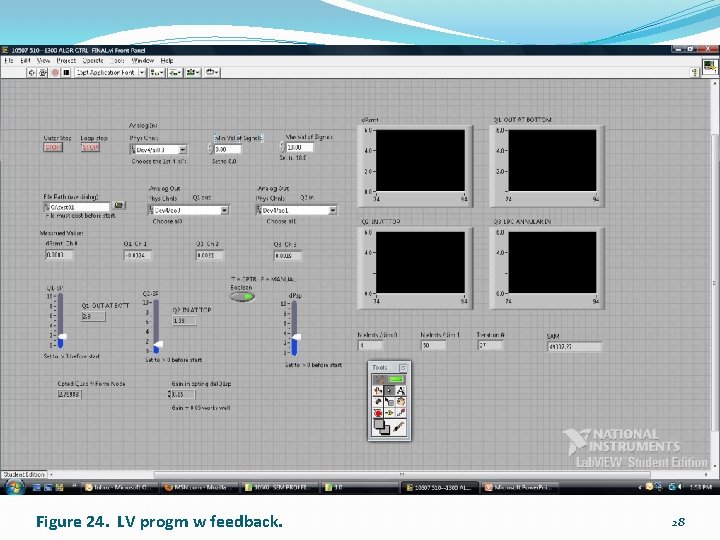
Task: Click the file path browse folder icon
Action: click(x=119, y=205)
